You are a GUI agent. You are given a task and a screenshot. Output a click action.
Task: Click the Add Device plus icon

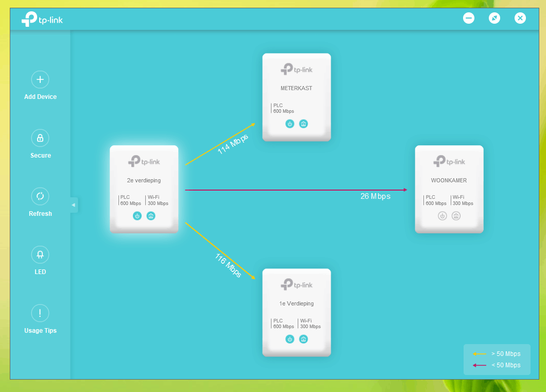pyautogui.click(x=40, y=80)
